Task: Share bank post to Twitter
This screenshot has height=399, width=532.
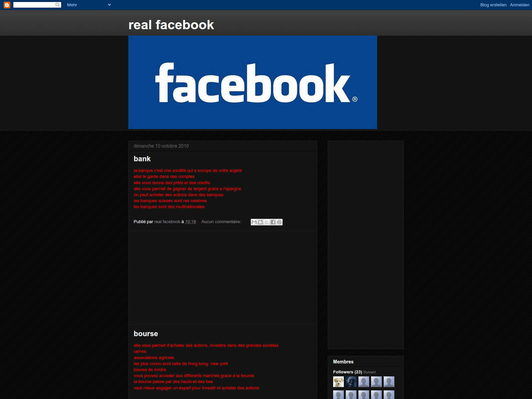Action: tap(267, 222)
